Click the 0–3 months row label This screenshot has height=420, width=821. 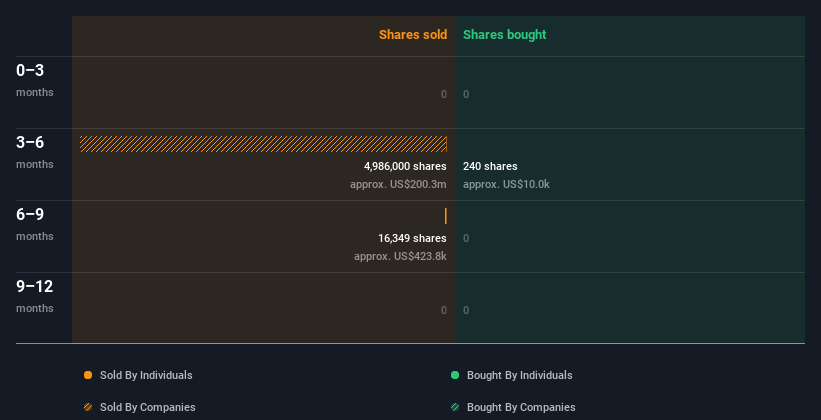pyautogui.click(x=35, y=80)
